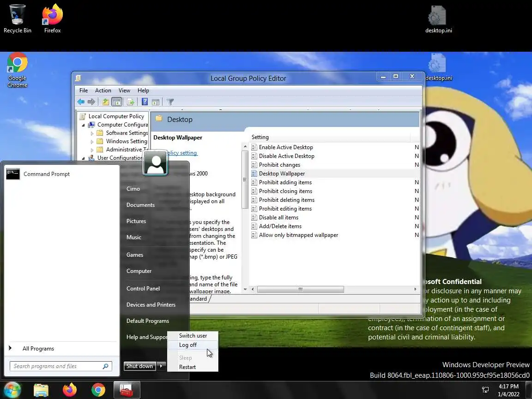Viewport: 532px width, 399px height.
Task: Click the search magnifier in Start menu
Action: click(105, 366)
